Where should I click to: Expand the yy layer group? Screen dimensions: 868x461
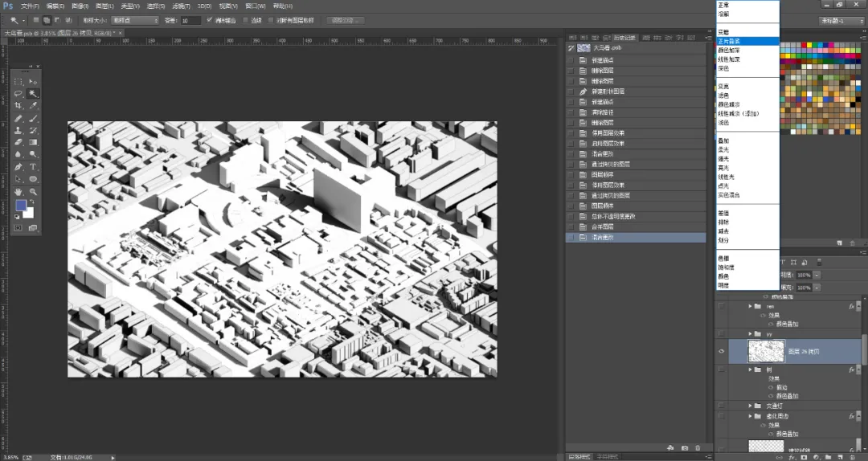click(751, 334)
